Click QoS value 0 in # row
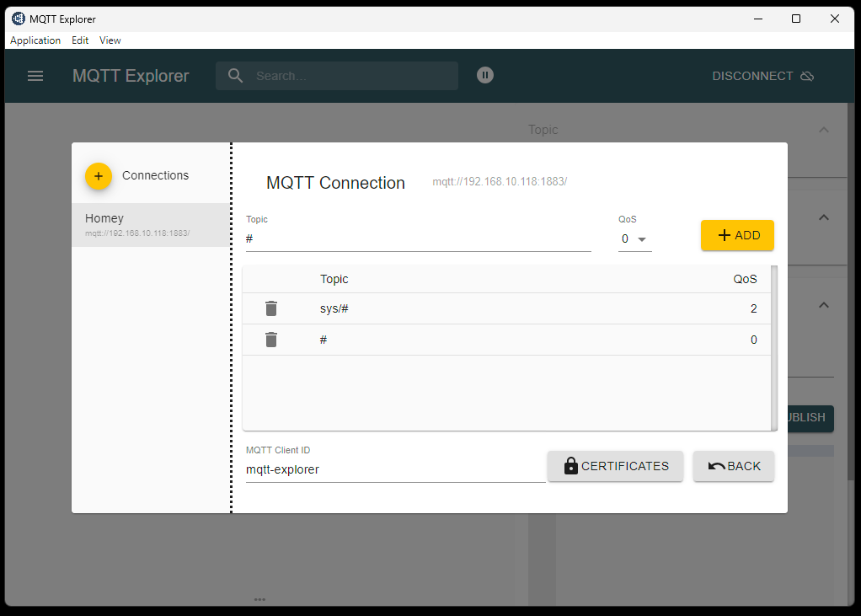The image size is (861, 616). 753,340
